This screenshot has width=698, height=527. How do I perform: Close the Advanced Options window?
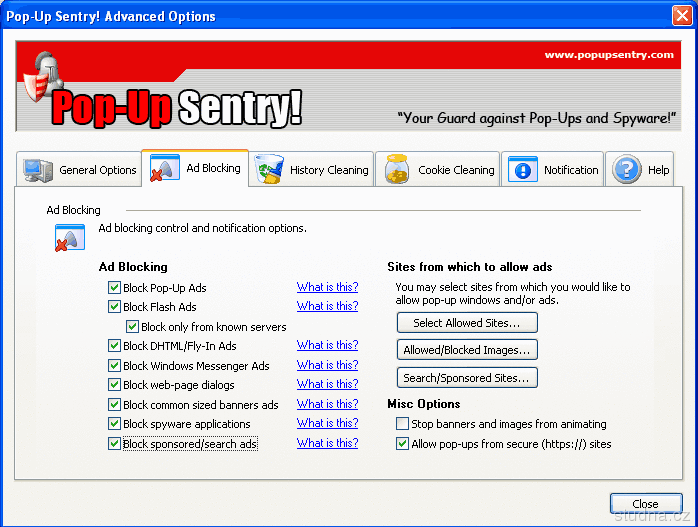pyautogui.click(x=682, y=16)
